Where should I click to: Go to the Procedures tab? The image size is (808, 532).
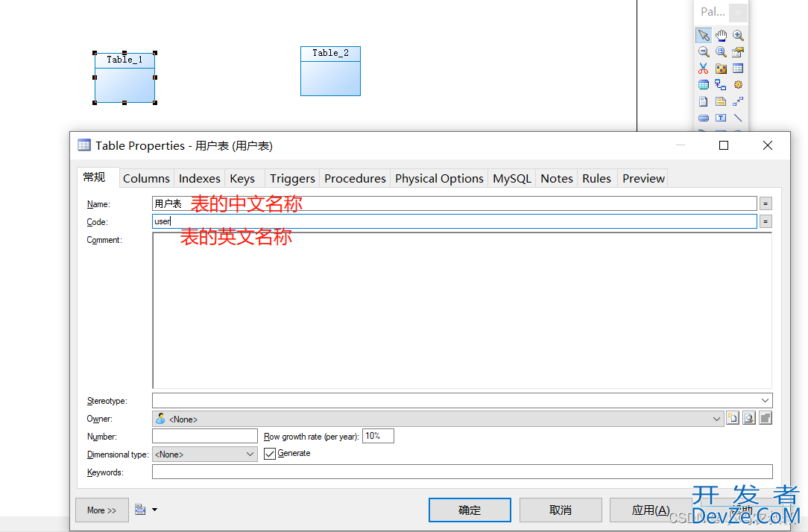355,178
